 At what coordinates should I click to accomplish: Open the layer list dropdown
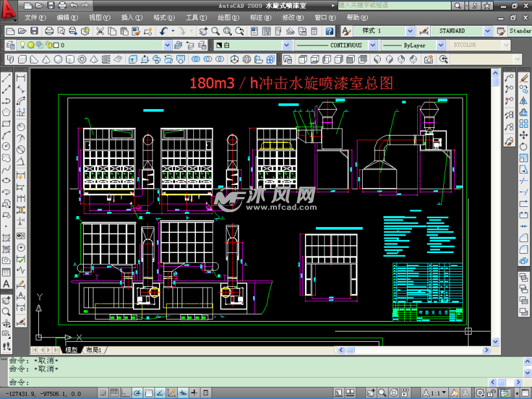click(x=167, y=45)
